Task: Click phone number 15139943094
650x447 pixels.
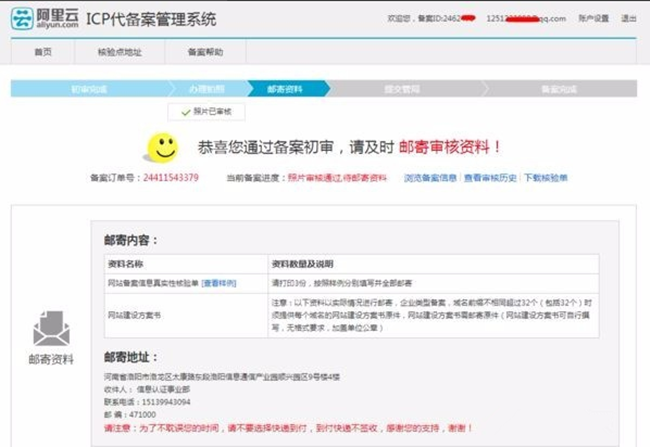Action: coord(166,402)
